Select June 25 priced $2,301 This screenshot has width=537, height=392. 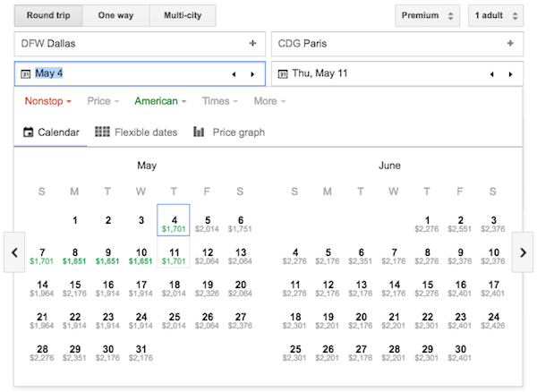tap(294, 353)
